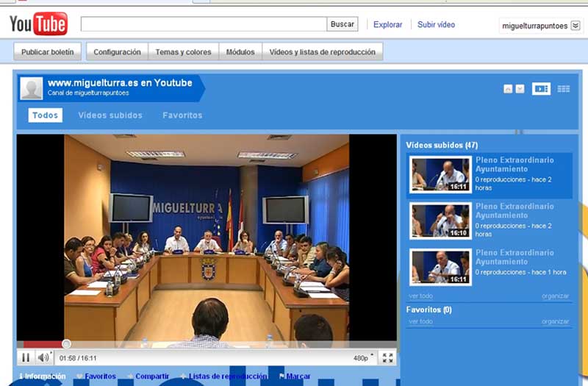
Task: Pause the playing video
Action: click(26, 358)
